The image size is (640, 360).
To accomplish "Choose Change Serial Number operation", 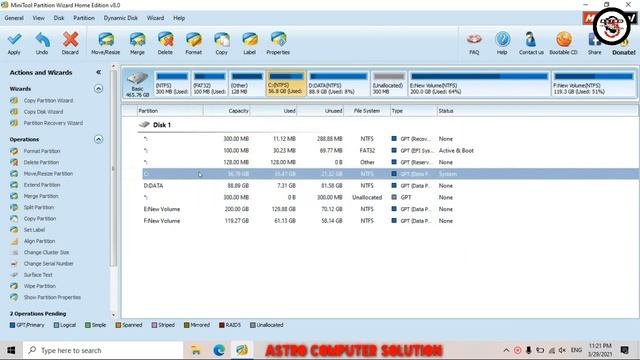I will (x=49, y=264).
